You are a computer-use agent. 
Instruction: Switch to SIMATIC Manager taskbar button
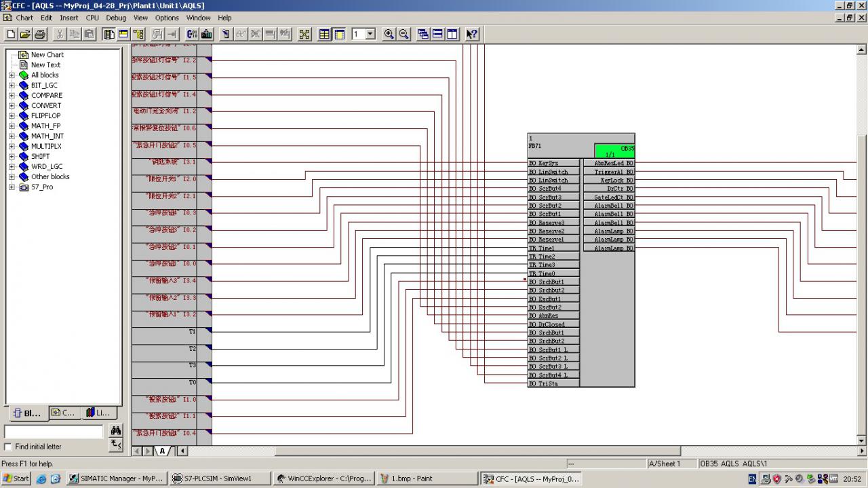click(117, 478)
